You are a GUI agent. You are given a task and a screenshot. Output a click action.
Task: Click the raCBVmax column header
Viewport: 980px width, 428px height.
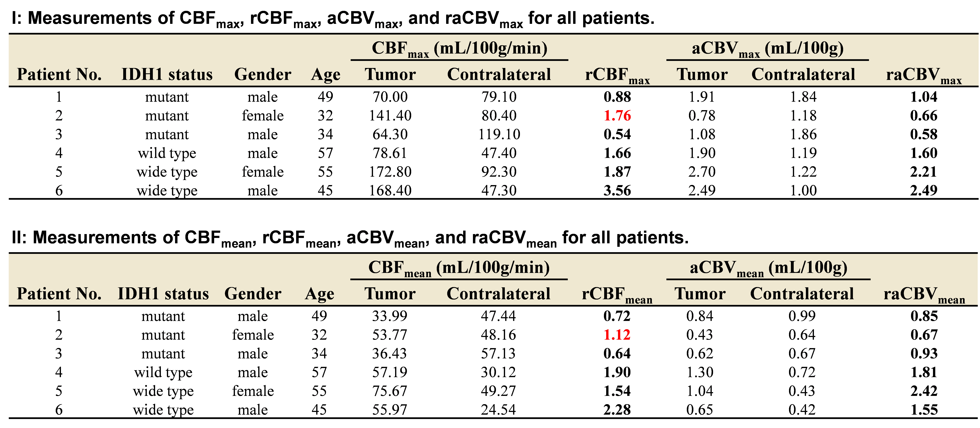click(x=924, y=75)
